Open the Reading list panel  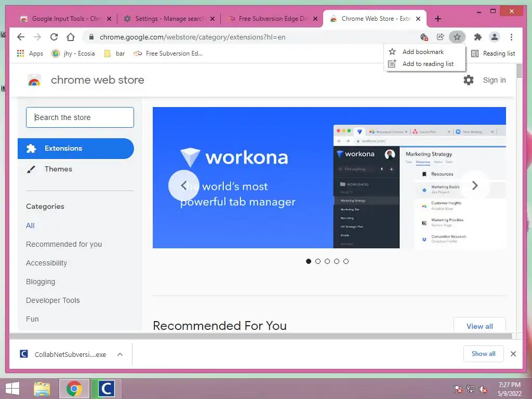pyautogui.click(x=494, y=54)
